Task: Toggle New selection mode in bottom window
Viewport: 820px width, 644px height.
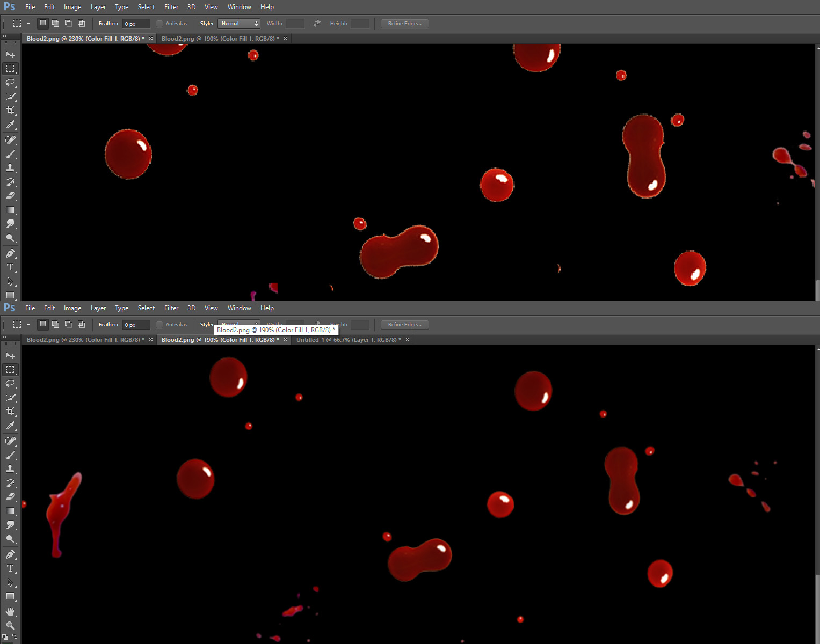Action: coord(43,324)
